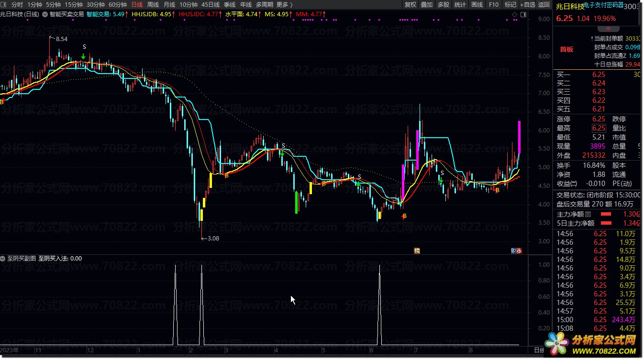Click the 涨停 limit-up value 6.25
Viewport: 644px width, 359px height.
[x=599, y=119]
